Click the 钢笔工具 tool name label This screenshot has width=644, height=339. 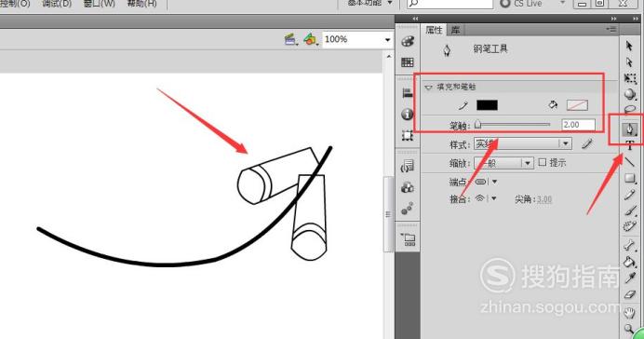(x=490, y=49)
